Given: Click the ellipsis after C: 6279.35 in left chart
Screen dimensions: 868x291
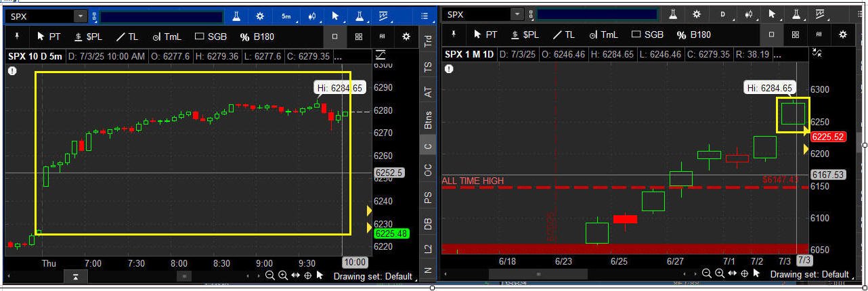Looking at the screenshot, I should (x=338, y=57).
